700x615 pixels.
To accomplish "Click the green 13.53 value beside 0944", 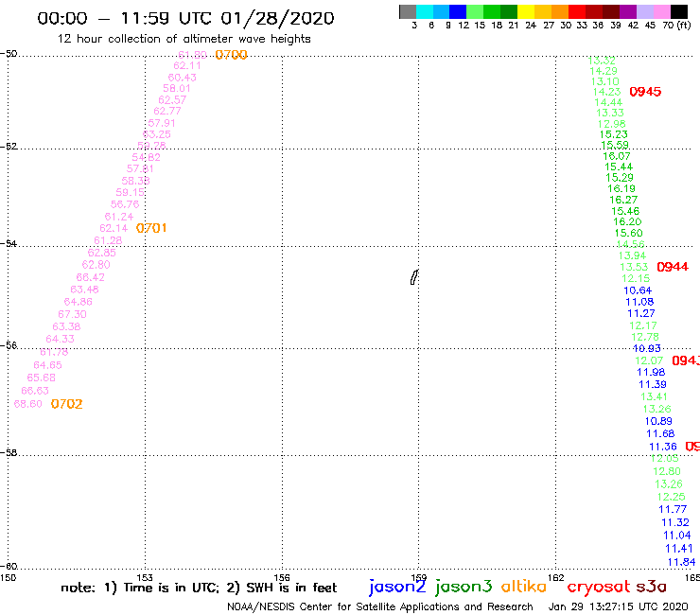I will coord(634,267).
